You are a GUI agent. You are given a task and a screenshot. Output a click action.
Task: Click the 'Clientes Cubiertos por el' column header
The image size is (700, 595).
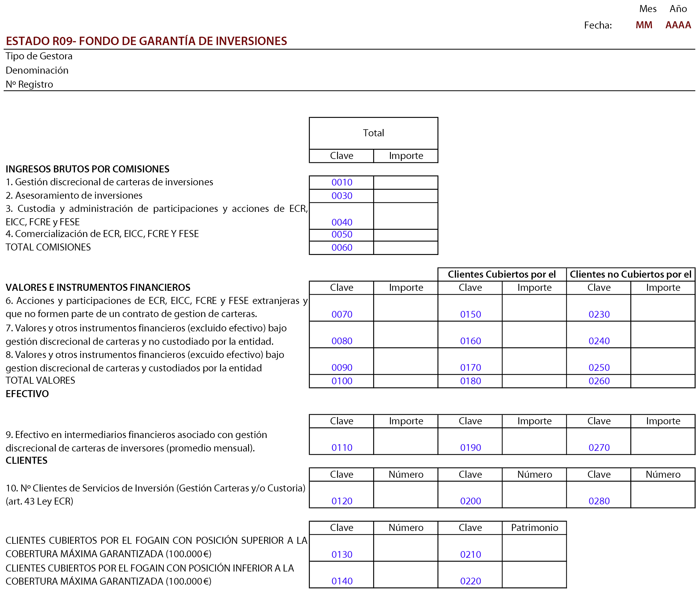pos(502,275)
